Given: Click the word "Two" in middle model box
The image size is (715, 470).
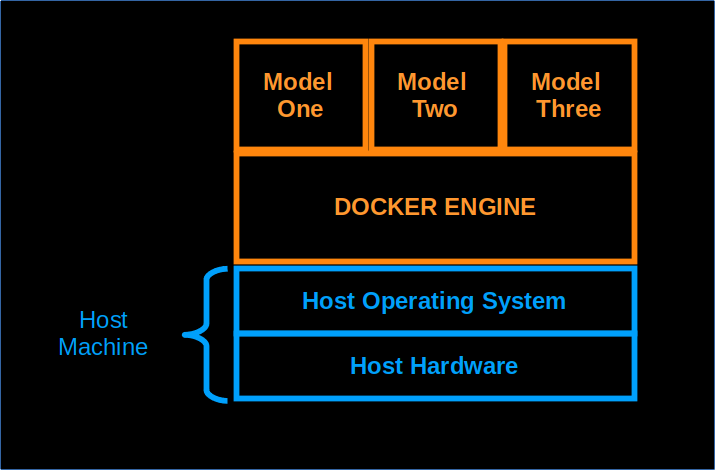Looking at the screenshot, I should click(434, 109).
